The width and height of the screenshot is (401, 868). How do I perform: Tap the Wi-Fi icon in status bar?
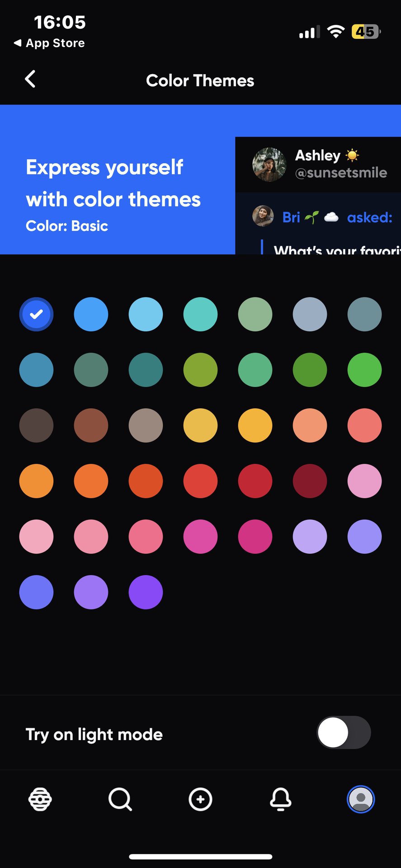click(336, 32)
